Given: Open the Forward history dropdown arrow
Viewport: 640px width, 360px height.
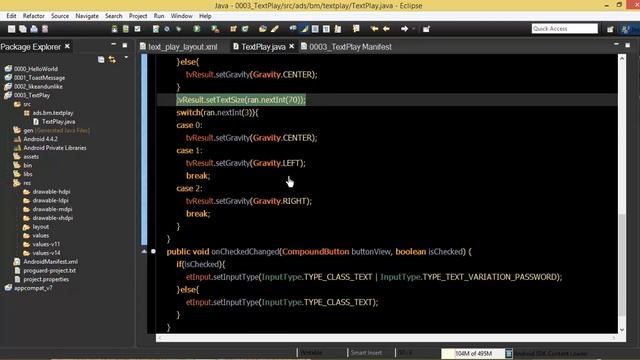Looking at the screenshot, I should click(x=413, y=29).
